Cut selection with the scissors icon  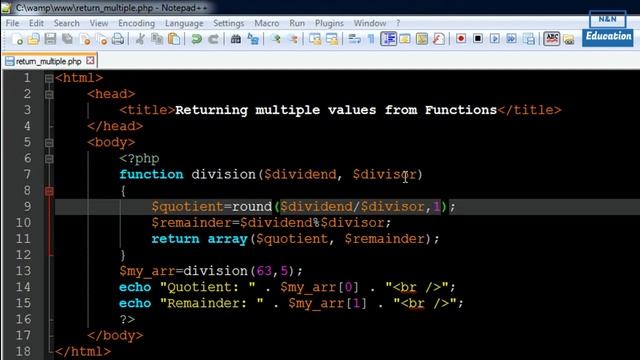pos(140,39)
